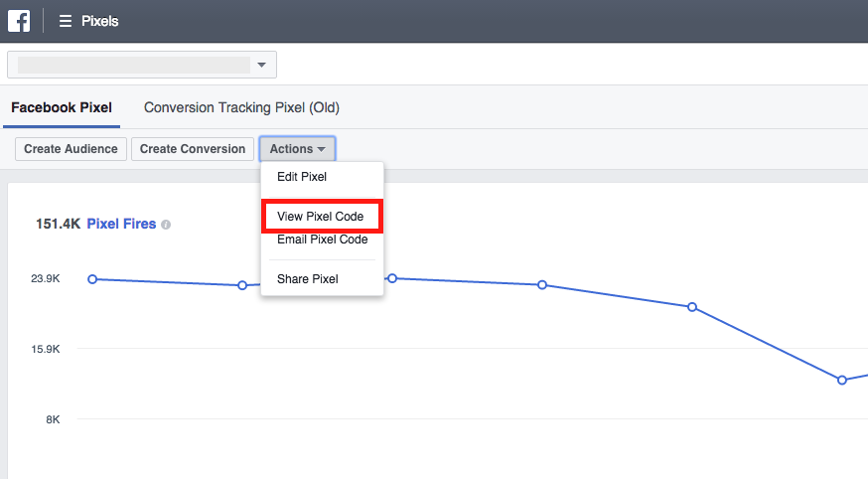
Task: Click the Create Audience button
Action: (x=71, y=149)
